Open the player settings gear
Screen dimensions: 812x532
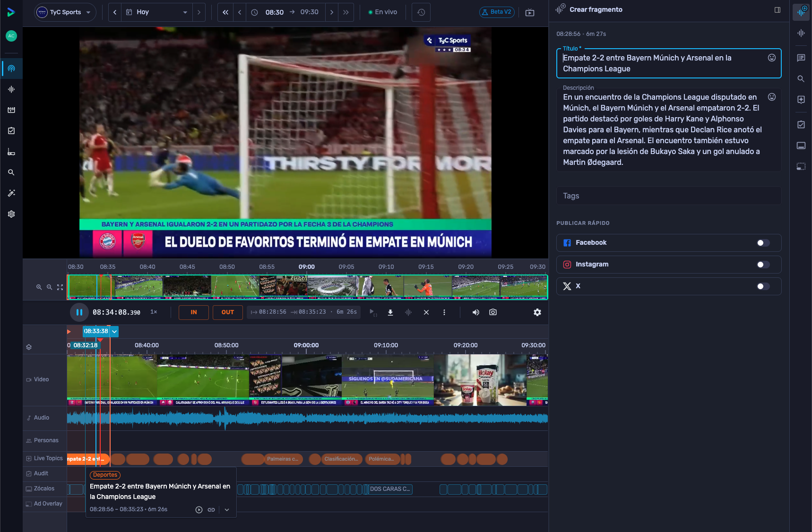[x=537, y=312]
